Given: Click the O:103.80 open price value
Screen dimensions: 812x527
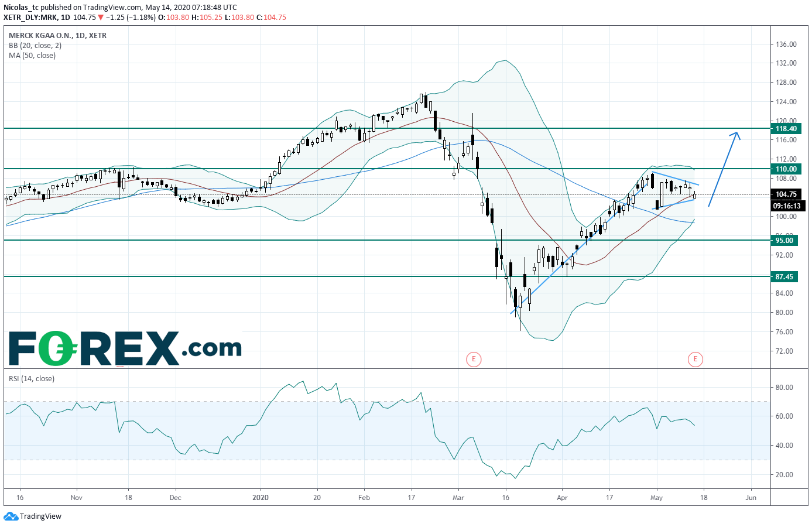Looking at the screenshot, I should tap(173, 18).
